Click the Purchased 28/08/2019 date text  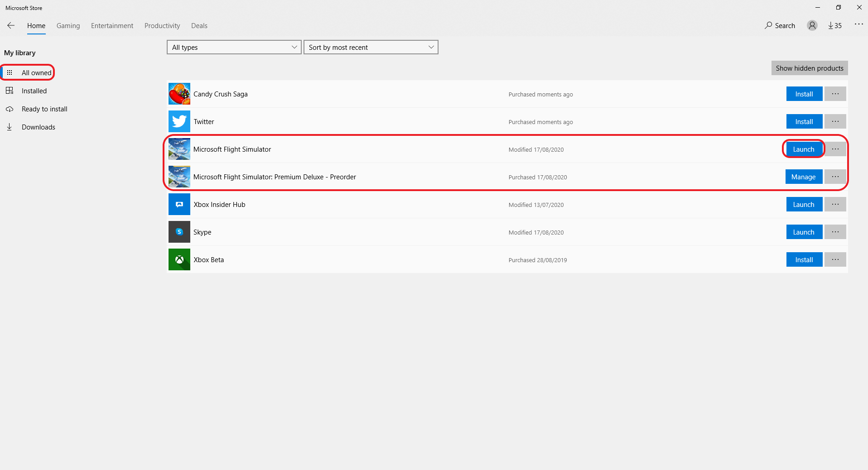pyautogui.click(x=538, y=260)
